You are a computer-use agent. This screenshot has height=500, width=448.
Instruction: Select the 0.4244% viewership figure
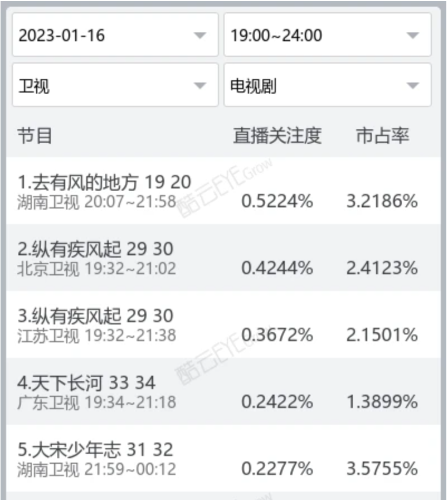pos(277,268)
